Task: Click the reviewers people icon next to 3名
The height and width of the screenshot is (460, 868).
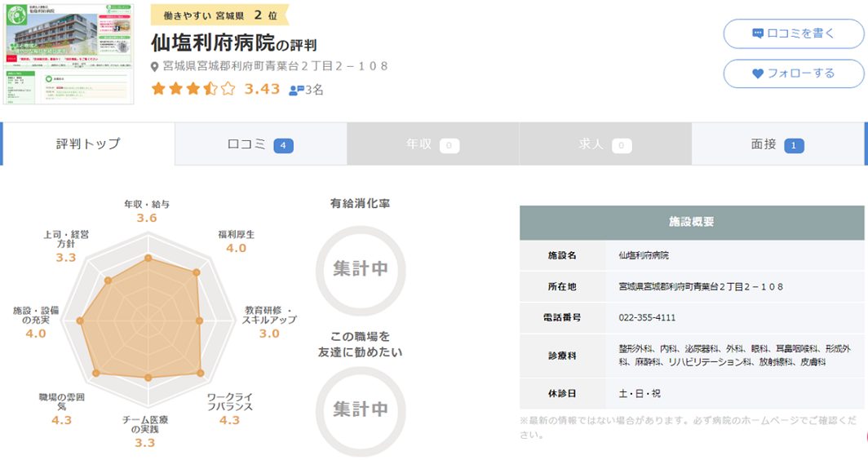Action: coord(297,90)
